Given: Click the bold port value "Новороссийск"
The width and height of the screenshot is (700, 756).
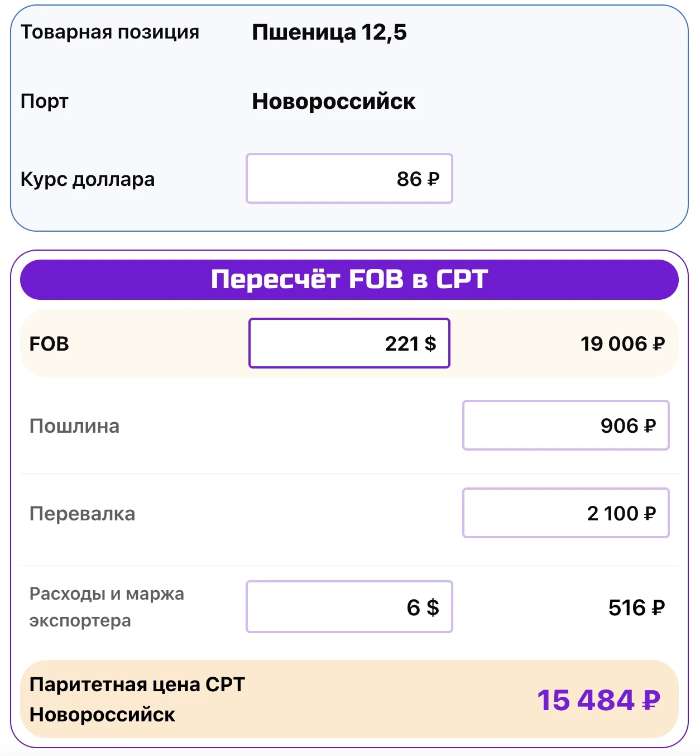Looking at the screenshot, I should 333,102.
